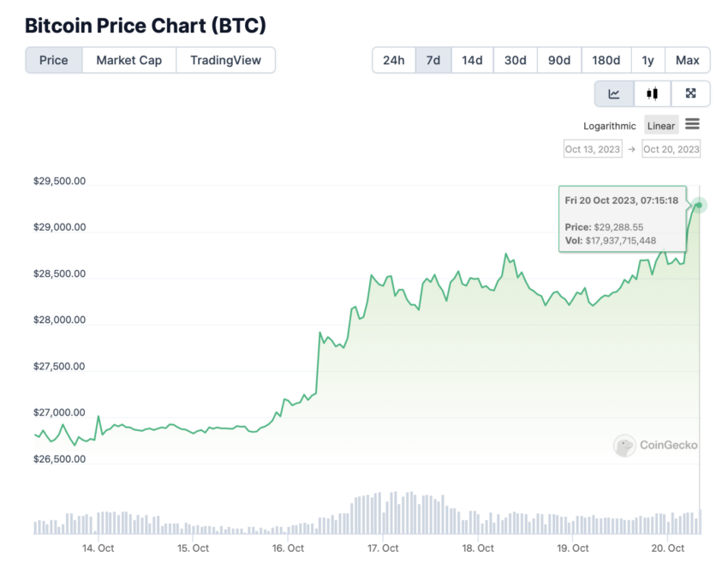Select the 1y time range
728x569 pixels.
point(648,60)
